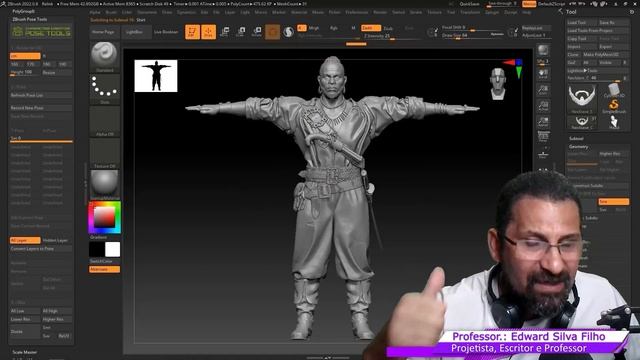Toggle the Live Boolean button
The height and width of the screenshot is (360, 640).
click(x=166, y=32)
